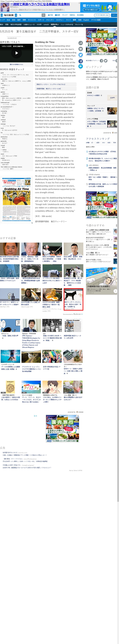Open the English navigation menu item
This screenshot has height=644, width=119.
(x=86, y=20)
